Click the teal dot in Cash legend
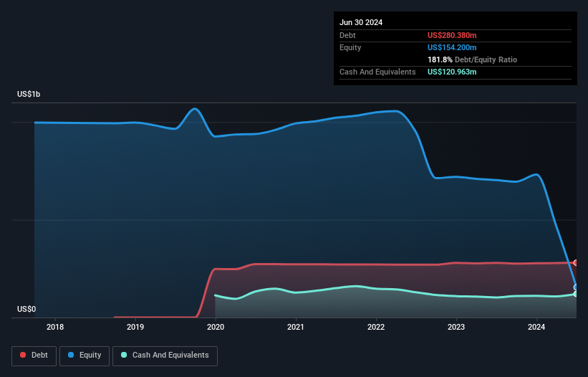 pos(124,355)
